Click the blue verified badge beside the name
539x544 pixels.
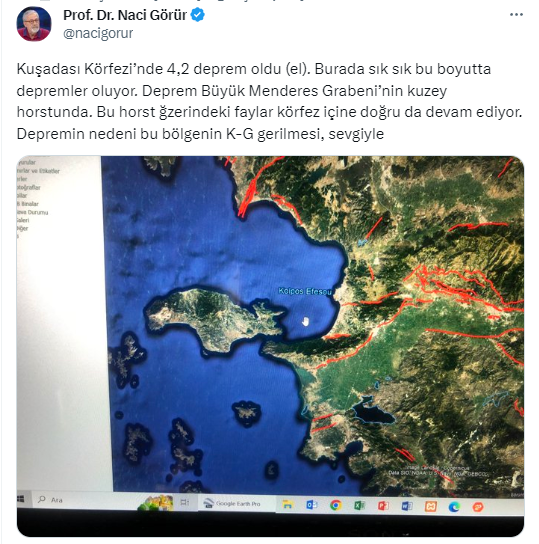point(198,15)
